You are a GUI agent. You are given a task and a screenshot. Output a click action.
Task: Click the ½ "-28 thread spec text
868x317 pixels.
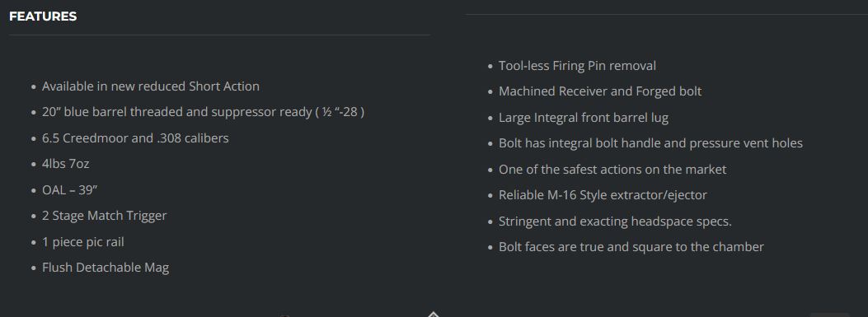pyautogui.click(x=340, y=112)
